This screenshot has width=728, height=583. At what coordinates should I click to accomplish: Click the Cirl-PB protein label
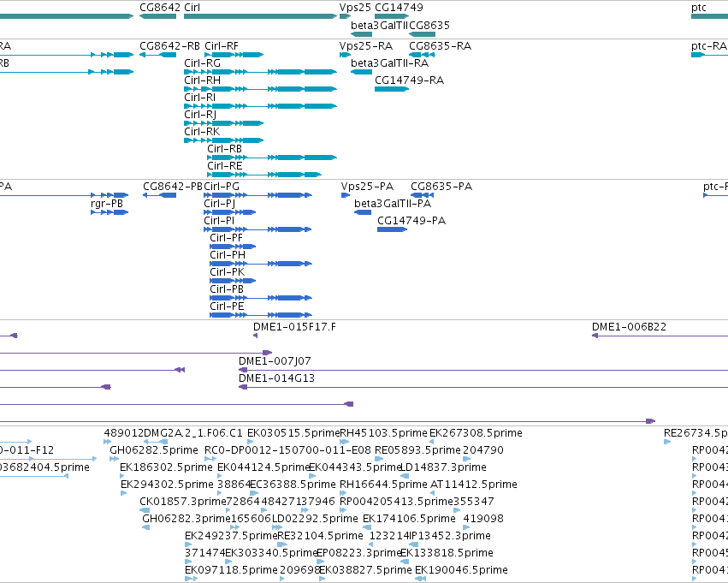tap(227, 290)
